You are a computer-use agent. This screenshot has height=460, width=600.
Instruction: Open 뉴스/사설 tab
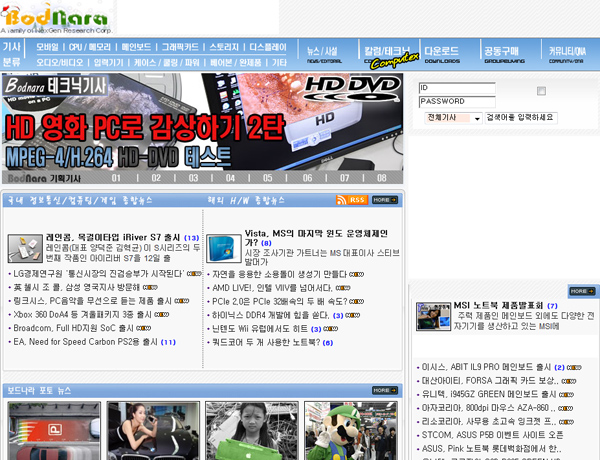pyautogui.click(x=323, y=54)
